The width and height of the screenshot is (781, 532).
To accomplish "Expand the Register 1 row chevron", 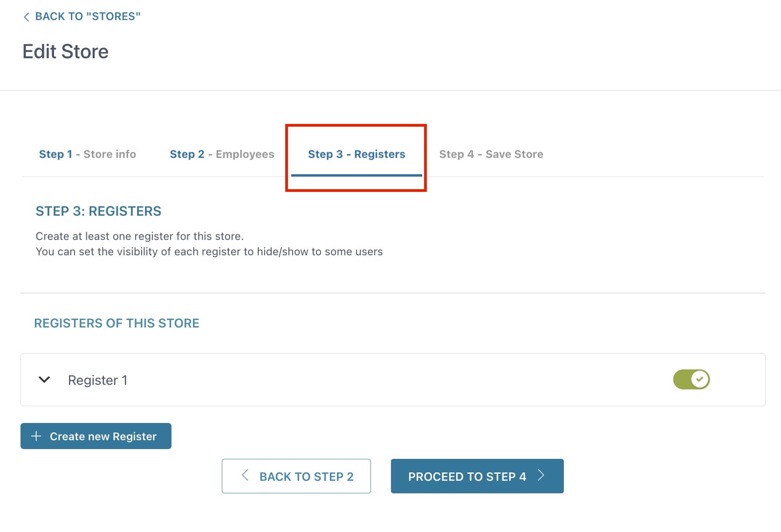I will pos(44,380).
